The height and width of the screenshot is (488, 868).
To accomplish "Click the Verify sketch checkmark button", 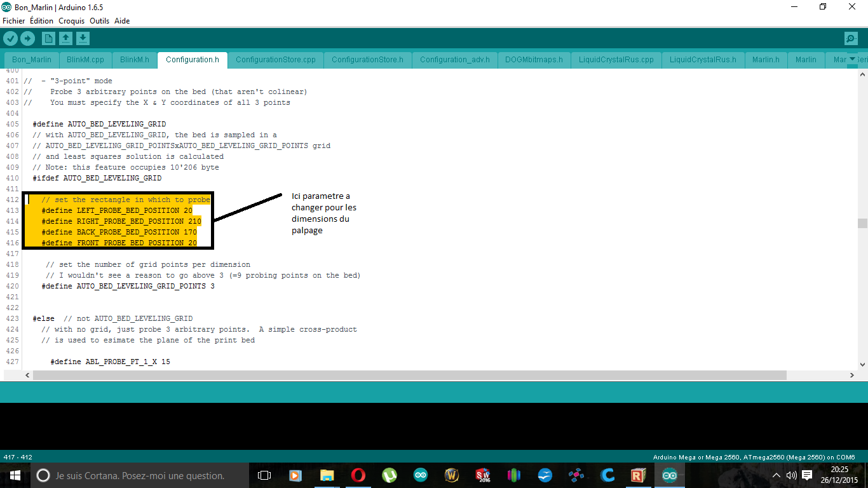I will 11,39.
